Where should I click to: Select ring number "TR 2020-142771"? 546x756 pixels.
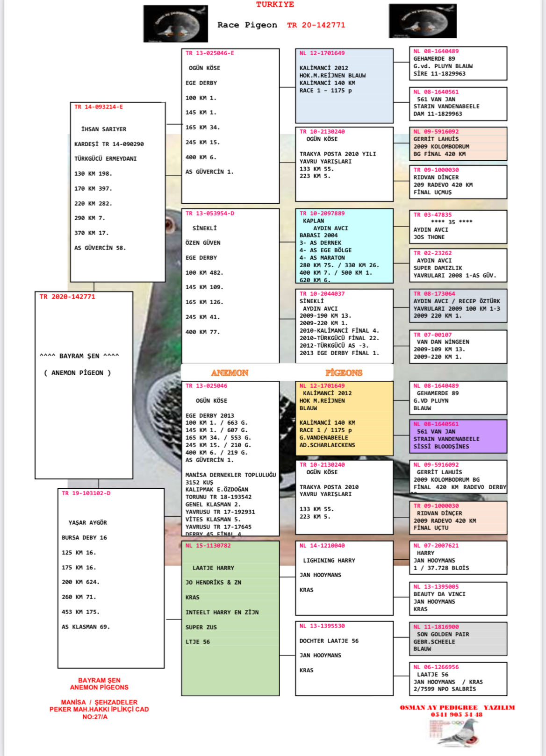(67, 297)
